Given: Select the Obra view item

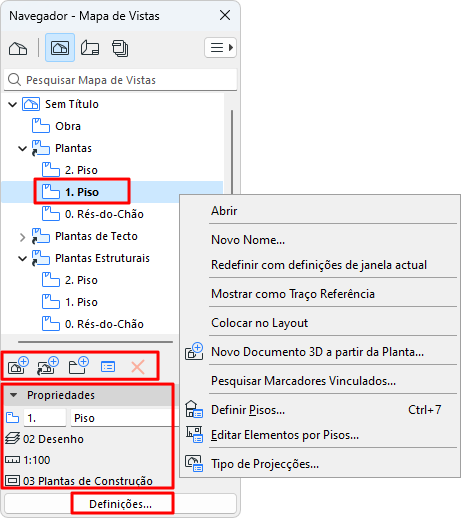Looking at the screenshot, I should pos(68,126).
